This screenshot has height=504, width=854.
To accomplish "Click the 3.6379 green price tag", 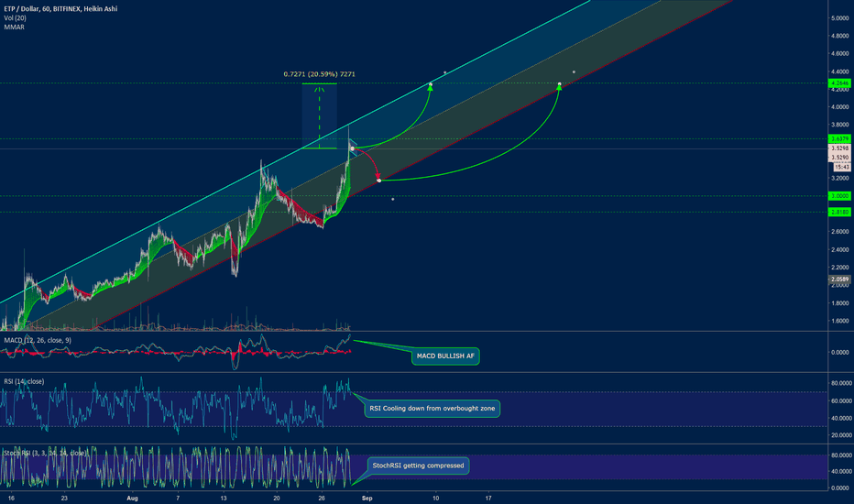I will [839, 139].
